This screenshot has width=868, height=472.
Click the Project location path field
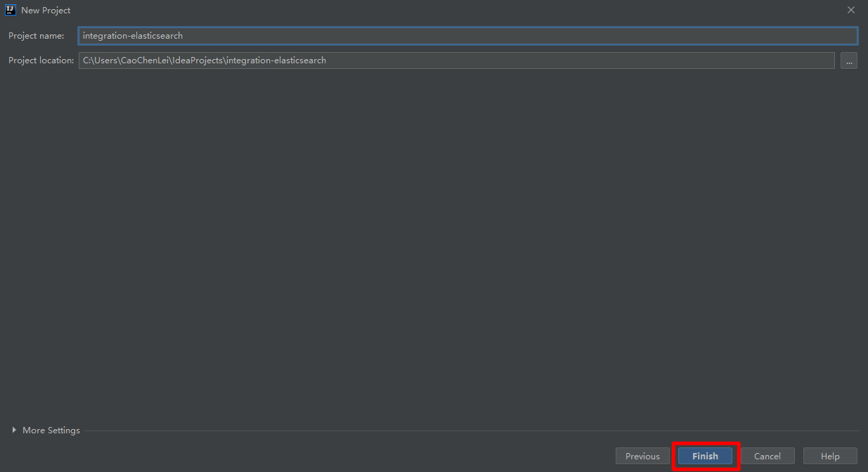(457, 60)
